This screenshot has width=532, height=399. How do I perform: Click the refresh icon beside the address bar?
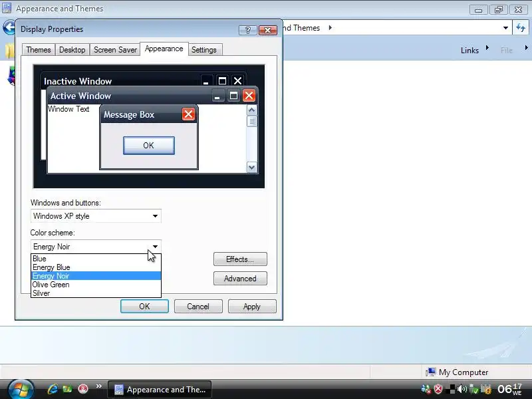[x=521, y=28]
